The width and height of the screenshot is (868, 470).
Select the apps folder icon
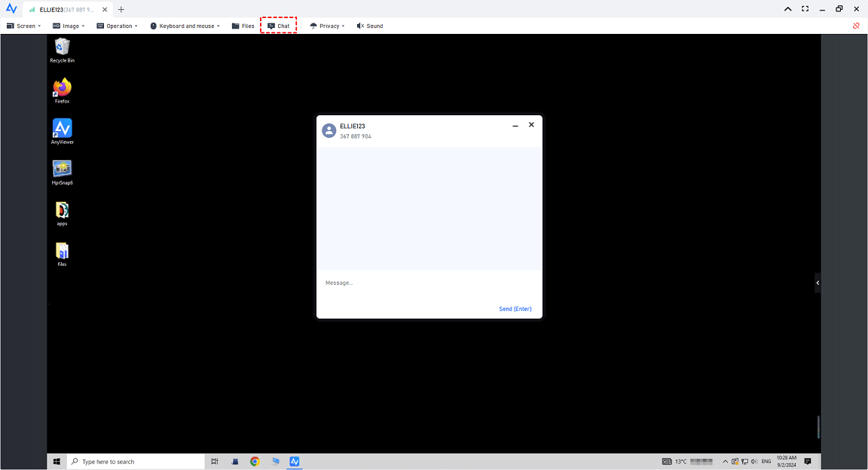62,214
